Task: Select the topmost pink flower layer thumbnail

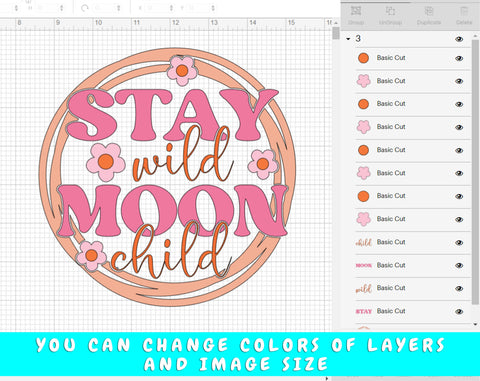Action: click(363, 81)
